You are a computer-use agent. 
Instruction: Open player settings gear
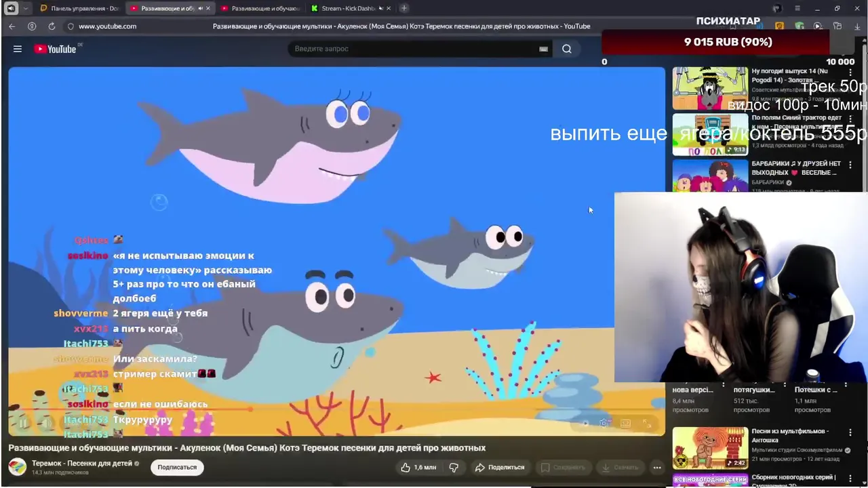tap(605, 424)
